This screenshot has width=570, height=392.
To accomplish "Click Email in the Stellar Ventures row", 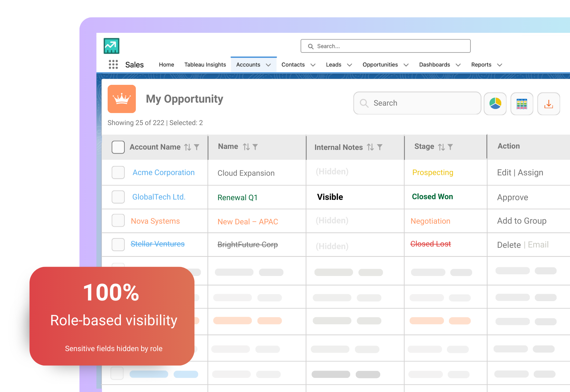I will pyautogui.click(x=538, y=245).
